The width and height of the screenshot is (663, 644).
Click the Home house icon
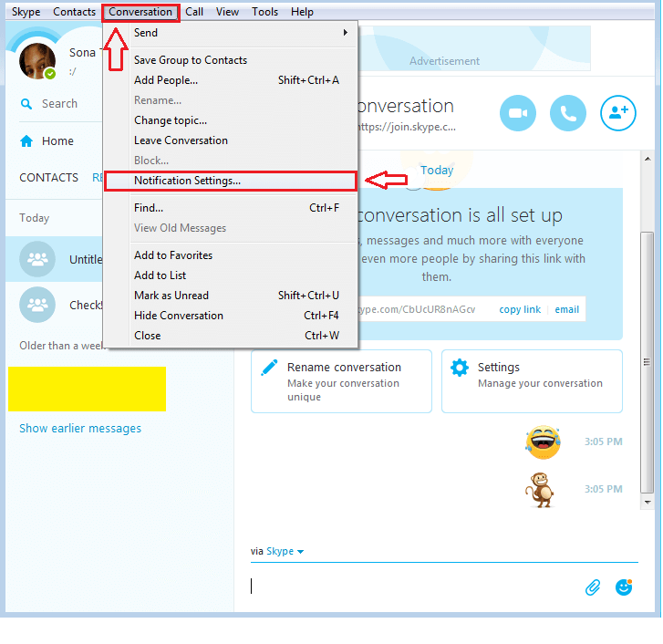[x=26, y=140]
